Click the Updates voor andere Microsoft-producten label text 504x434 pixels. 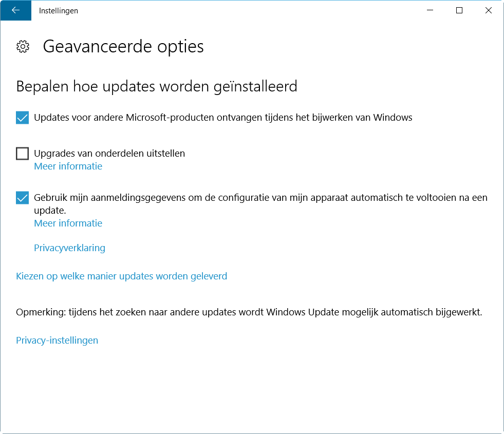[x=223, y=118]
